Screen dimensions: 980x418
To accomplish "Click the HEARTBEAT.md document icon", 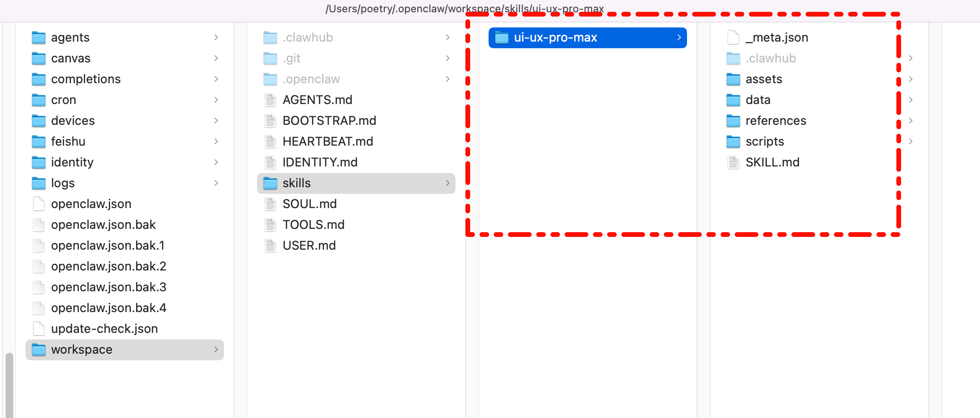I will [270, 141].
